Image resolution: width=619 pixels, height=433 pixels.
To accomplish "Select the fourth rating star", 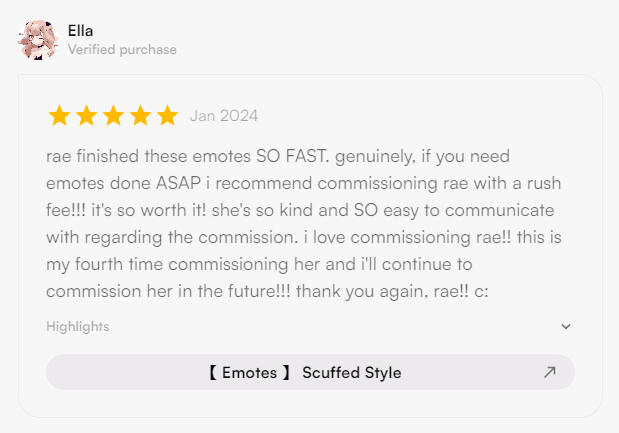I will pos(141,116).
